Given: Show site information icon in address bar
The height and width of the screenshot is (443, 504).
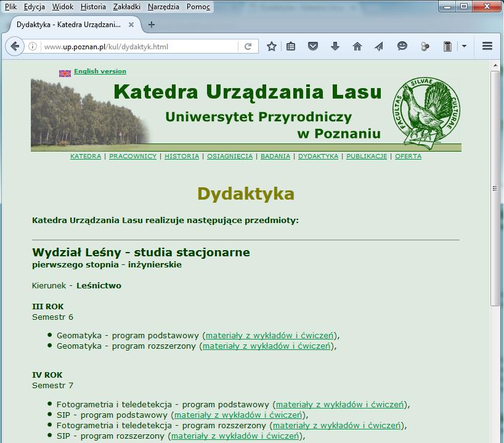Looking at the screenshot, I should pyautogui.click(x=33, y=46).
